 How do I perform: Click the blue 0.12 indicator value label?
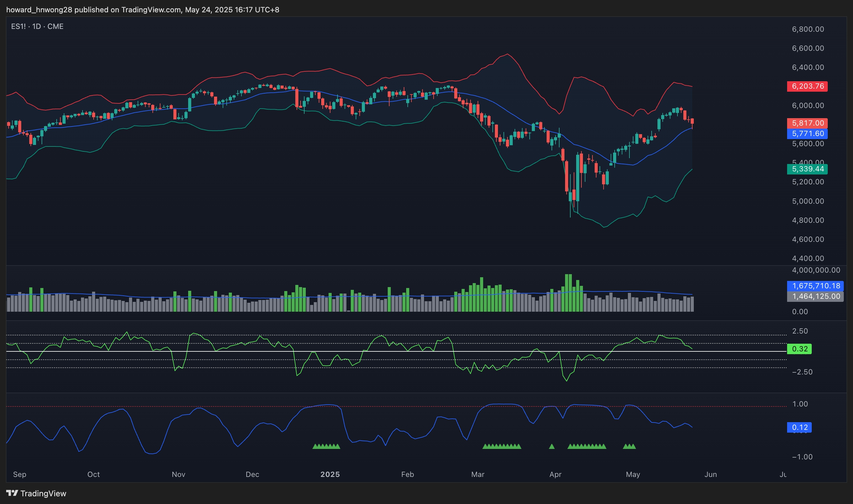(x=799, y=427)
